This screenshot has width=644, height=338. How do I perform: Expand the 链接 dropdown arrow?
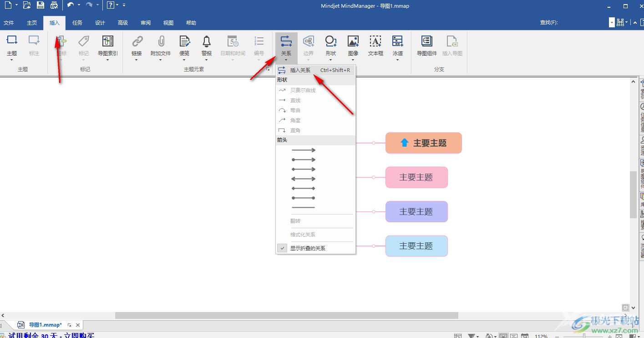(x=137, y=60)
